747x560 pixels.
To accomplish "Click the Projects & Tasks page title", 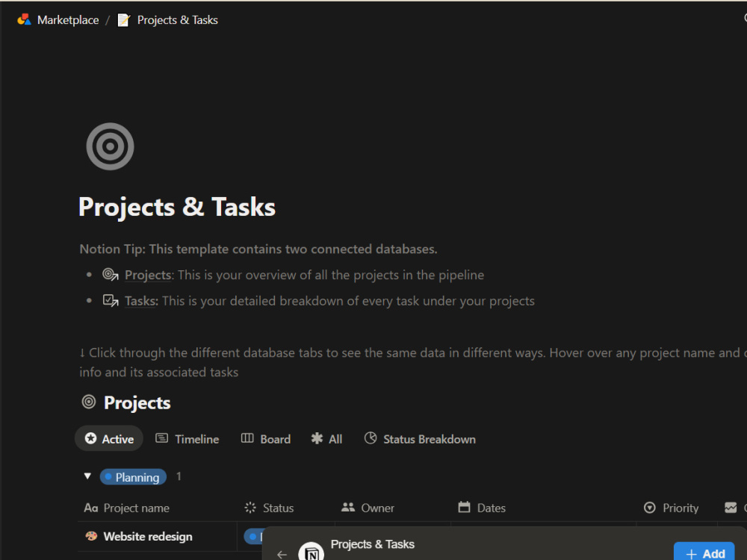I will coord(177,207).
